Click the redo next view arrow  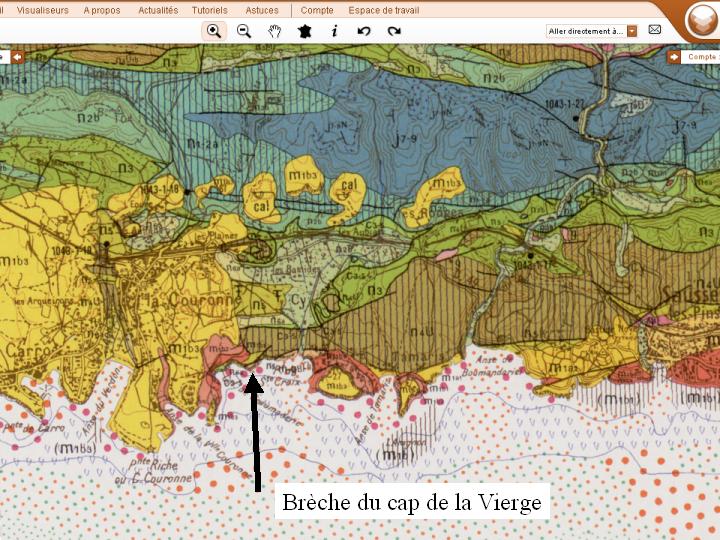[394, 31]
